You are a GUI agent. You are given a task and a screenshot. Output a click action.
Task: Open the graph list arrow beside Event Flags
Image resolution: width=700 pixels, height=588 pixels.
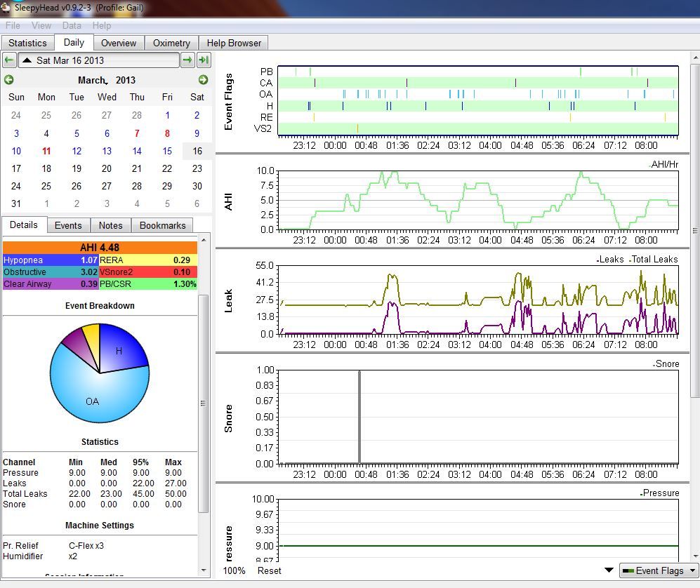[609, 570]
